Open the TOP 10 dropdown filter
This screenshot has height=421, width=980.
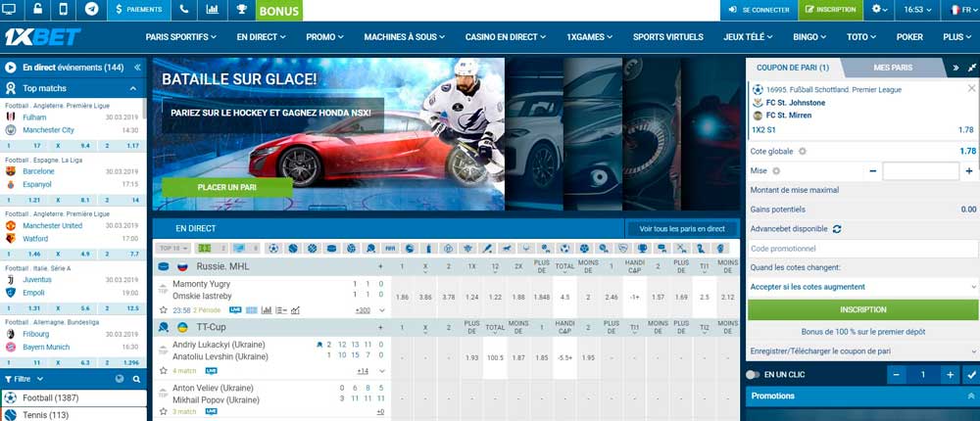pos(173,248)
